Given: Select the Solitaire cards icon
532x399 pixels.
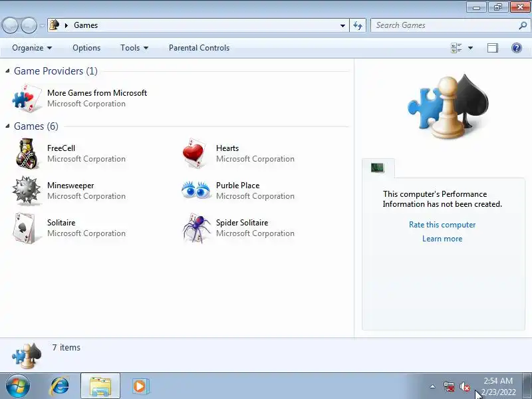Looking at the screenshot, I should coord(25,228).
